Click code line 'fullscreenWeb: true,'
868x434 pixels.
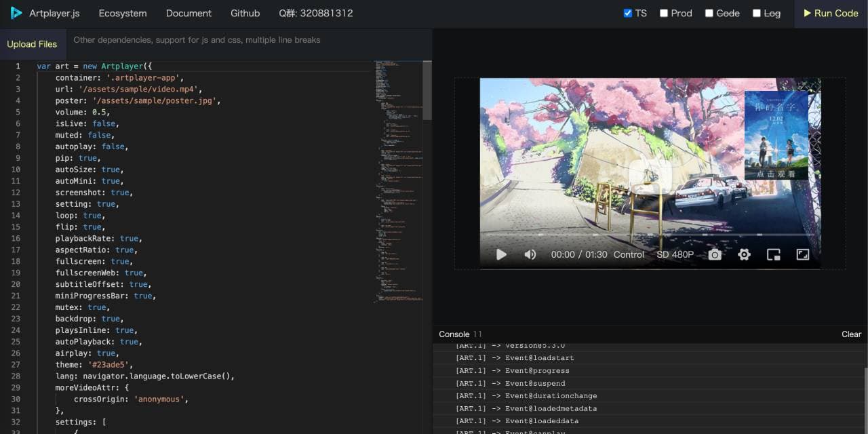pos(101,273)
